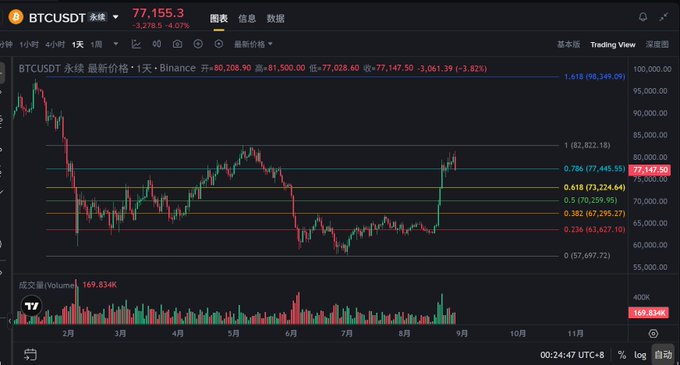Click the 9月 label on time axis
The image size is (680, 365).
pyautogui.click(x=462, y=333)
